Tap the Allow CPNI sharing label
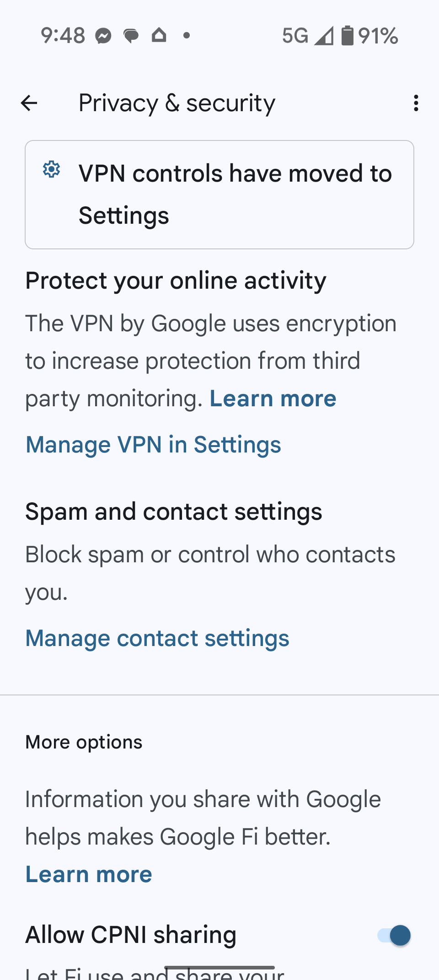 click(x=131, y=935)
